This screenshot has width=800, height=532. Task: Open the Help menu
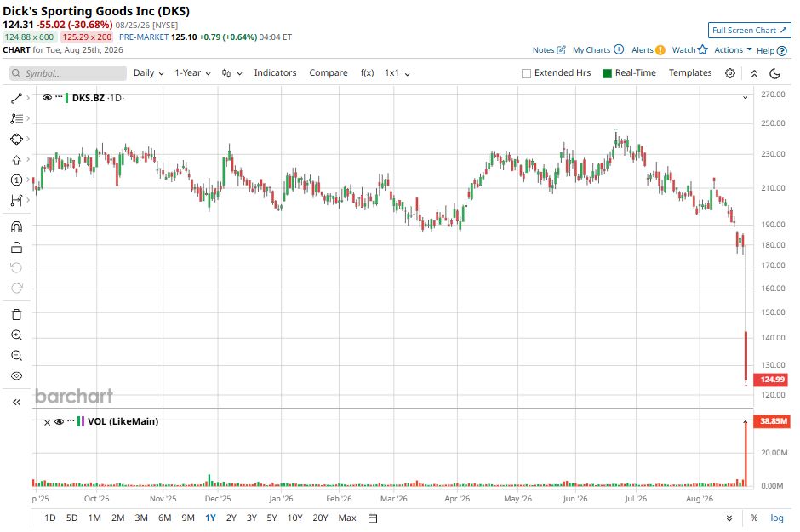point(771,50)
